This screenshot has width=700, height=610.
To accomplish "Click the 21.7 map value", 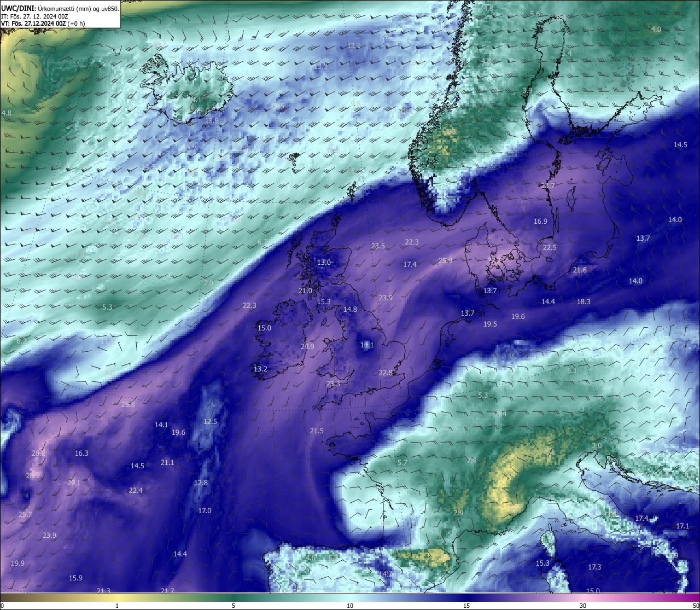I will coord(167,590).
